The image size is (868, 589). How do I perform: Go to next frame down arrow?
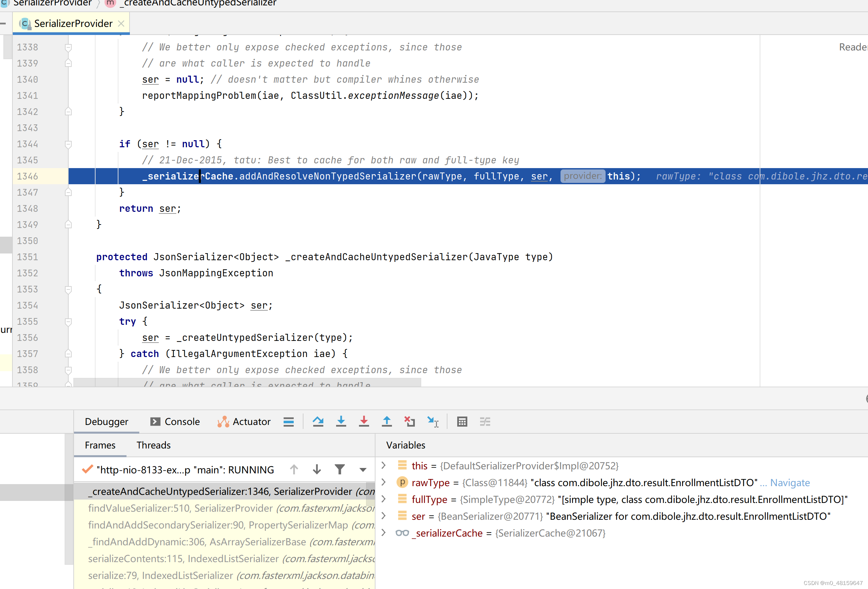pos(317,469)
